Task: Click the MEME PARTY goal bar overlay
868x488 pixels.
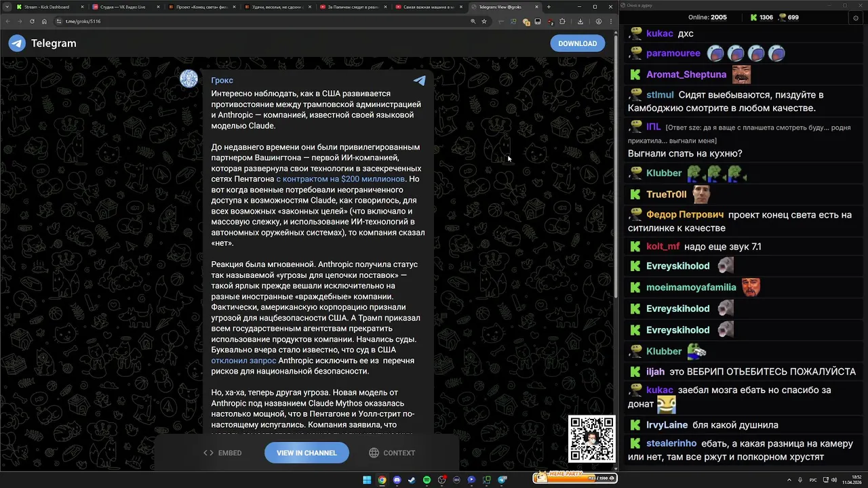Action: [x=574, y=479]
